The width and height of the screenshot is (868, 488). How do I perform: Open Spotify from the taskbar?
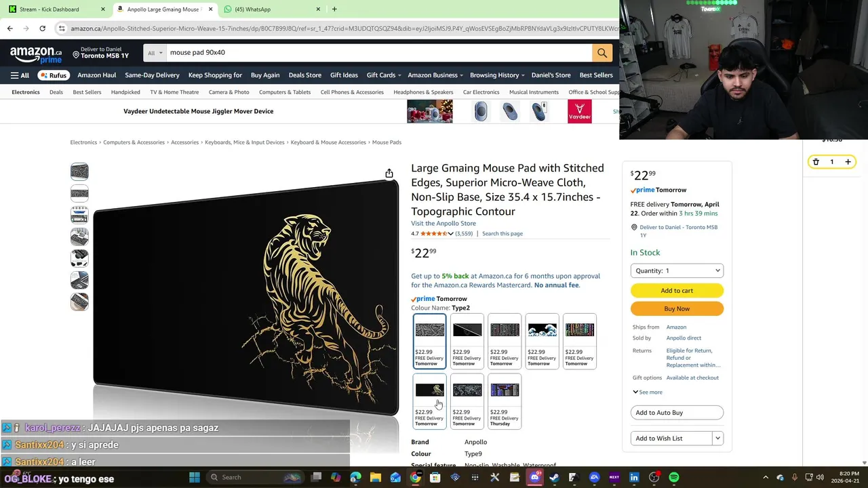(673, 477)
